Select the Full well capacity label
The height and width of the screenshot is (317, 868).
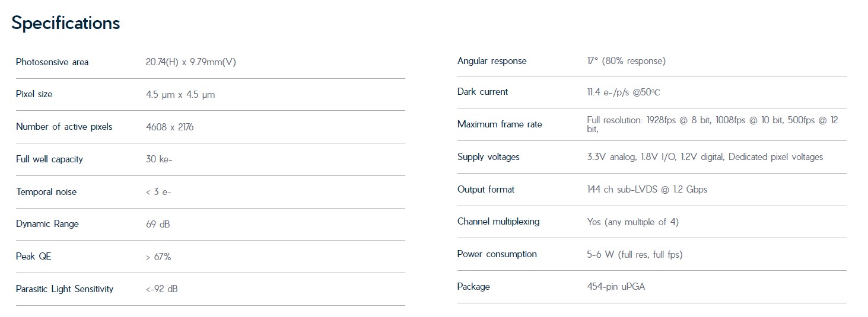(x=50, y=159)
